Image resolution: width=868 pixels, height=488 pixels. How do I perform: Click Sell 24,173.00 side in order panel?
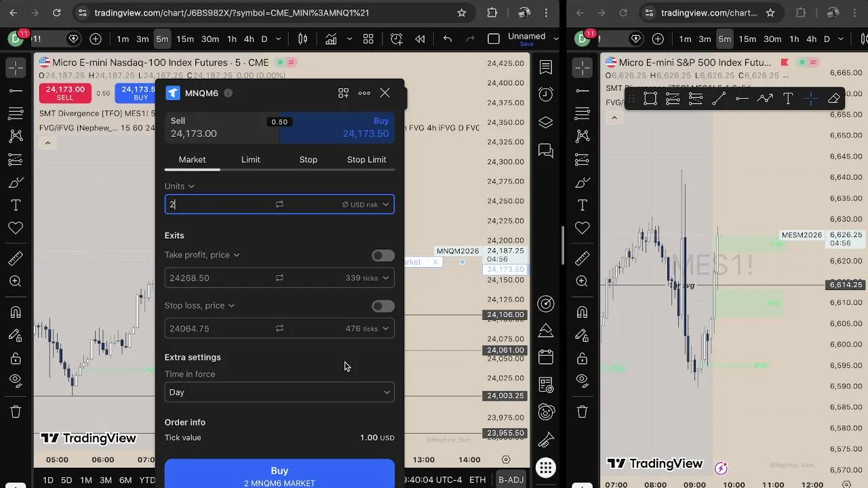(x=222, y=127)
